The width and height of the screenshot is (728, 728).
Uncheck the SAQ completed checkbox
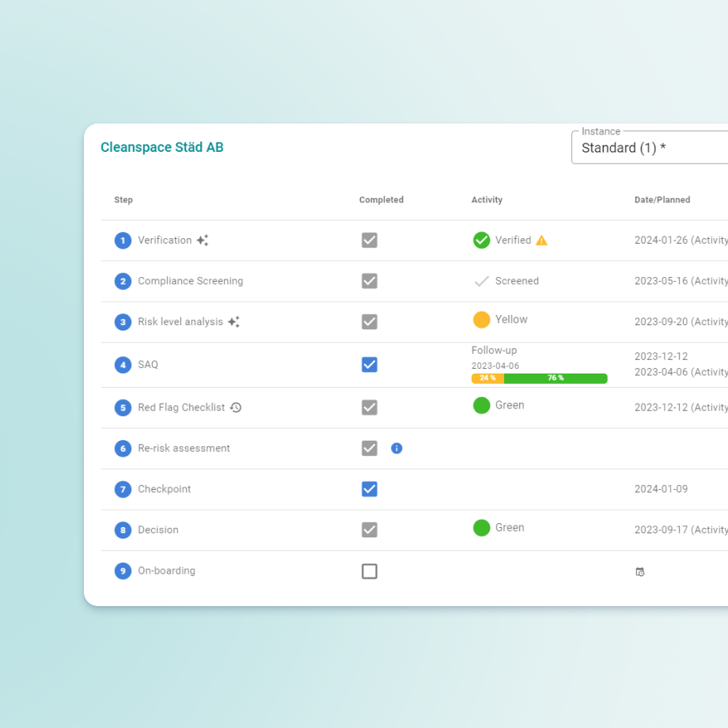tap(370, 365)
